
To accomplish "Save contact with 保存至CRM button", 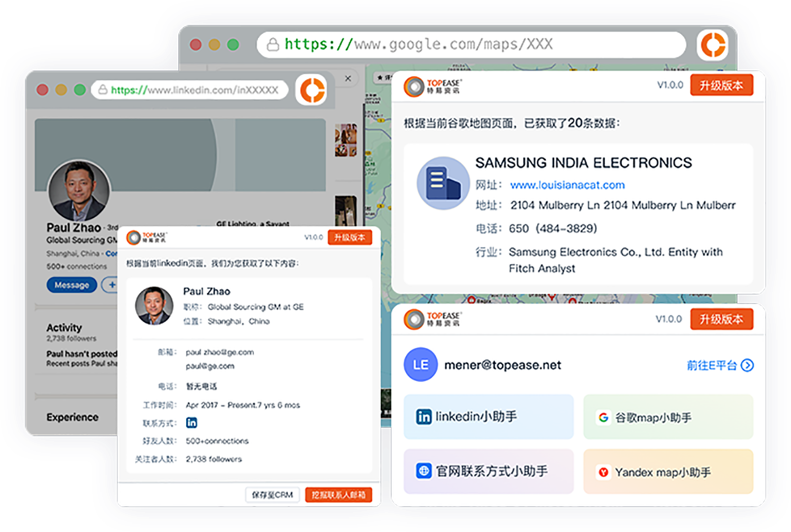I will tap(272, 494).
